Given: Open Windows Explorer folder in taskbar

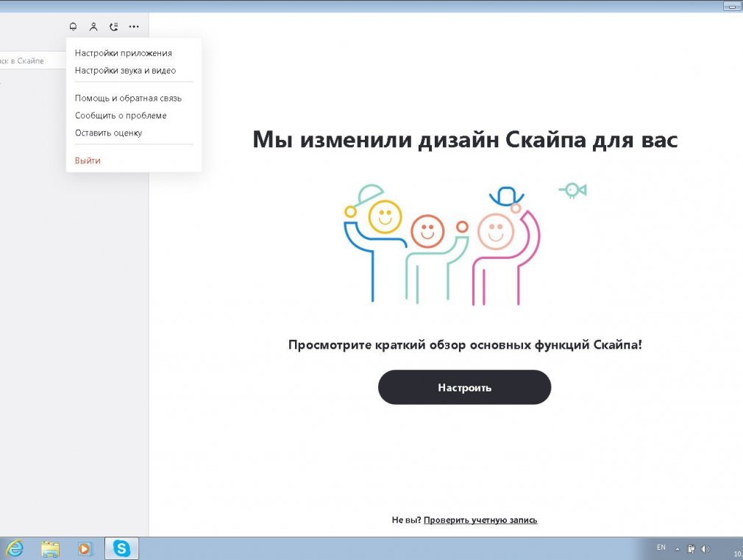Looking at the screenshot, I should coord(50,548).
